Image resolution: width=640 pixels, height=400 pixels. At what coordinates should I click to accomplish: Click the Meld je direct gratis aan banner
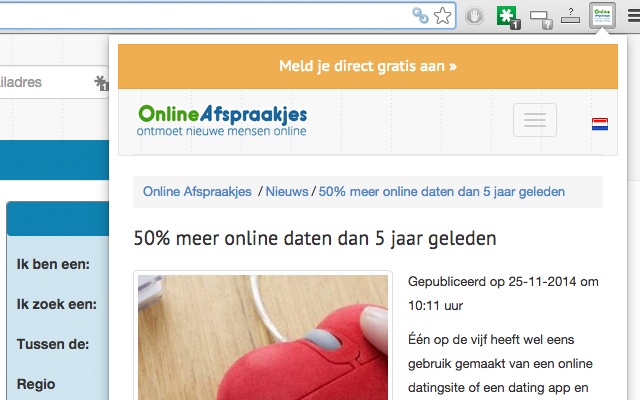pyautogui.click(x=368, y=66)
